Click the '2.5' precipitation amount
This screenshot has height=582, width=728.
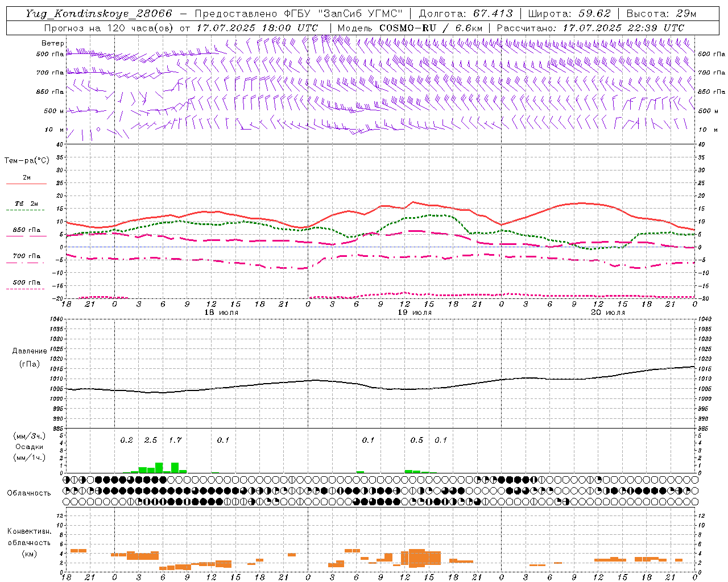pyautogui.click(x=151, y=440)
